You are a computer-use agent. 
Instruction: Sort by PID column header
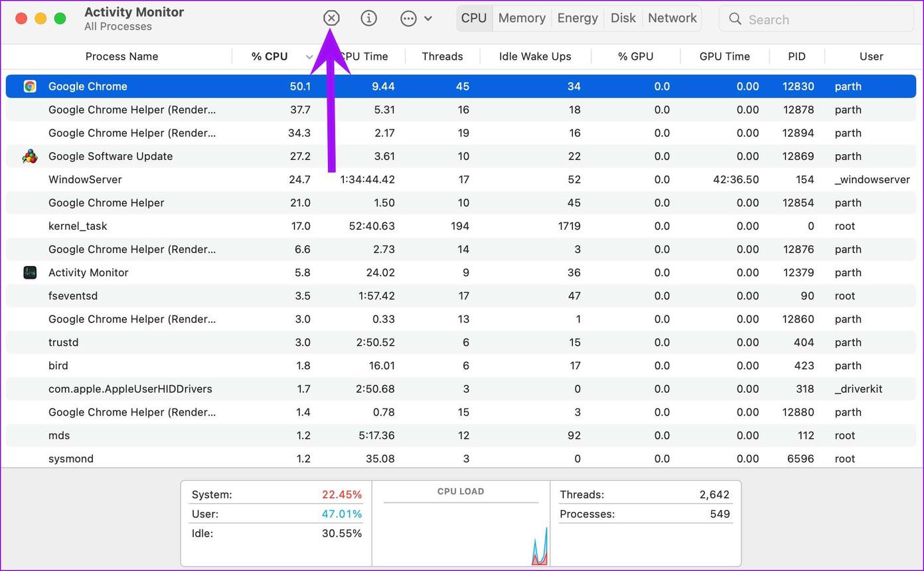tap(797, 56)
